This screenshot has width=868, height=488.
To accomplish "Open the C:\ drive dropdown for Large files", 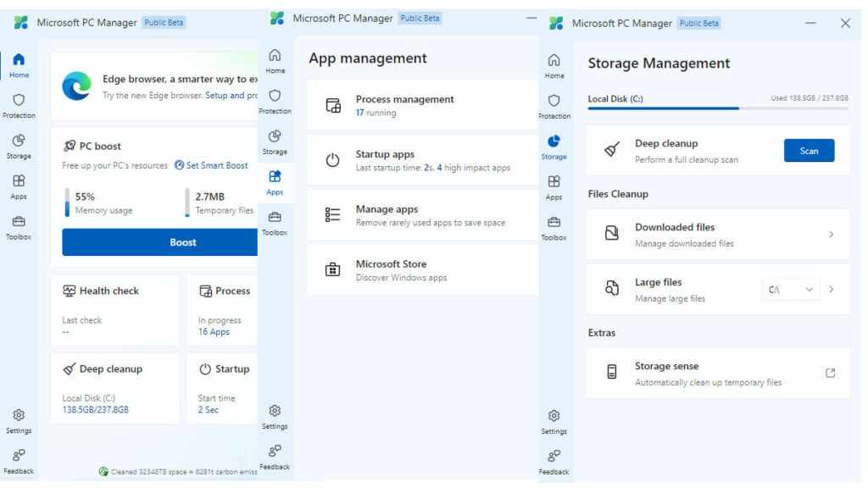I will (790, 290).
